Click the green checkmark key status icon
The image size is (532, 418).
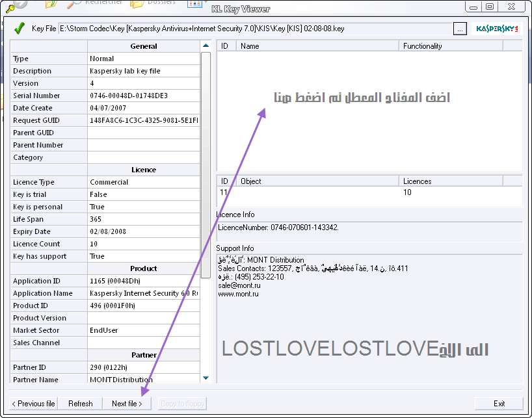click(20, 29)
